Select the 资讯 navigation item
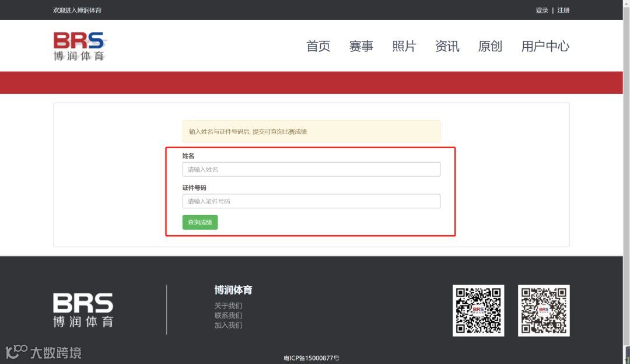This screenshot has height=364, width=630. pos(447,46)
